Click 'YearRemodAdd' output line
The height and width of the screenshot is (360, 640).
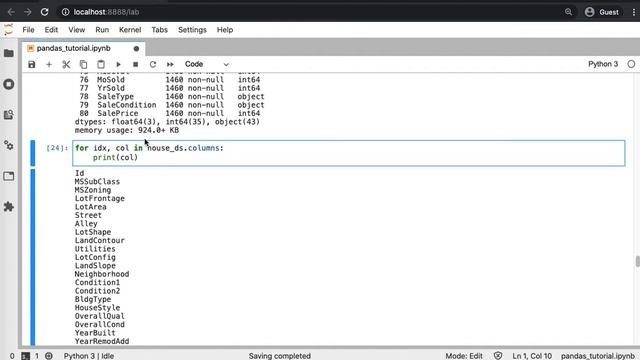click(x=102, y=341)
